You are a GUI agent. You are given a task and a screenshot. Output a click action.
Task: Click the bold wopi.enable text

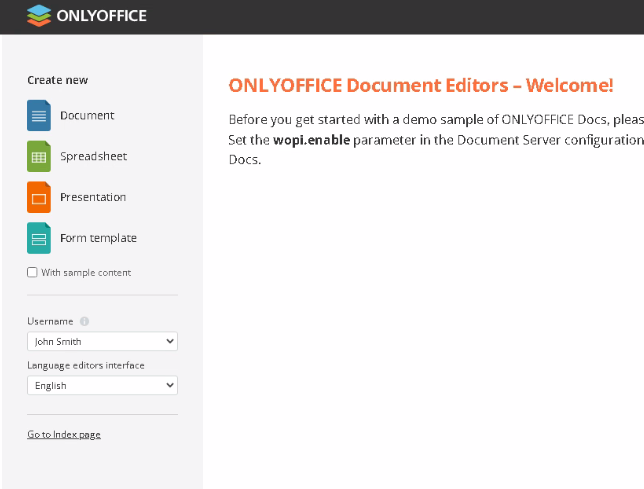tap(312, 140)
